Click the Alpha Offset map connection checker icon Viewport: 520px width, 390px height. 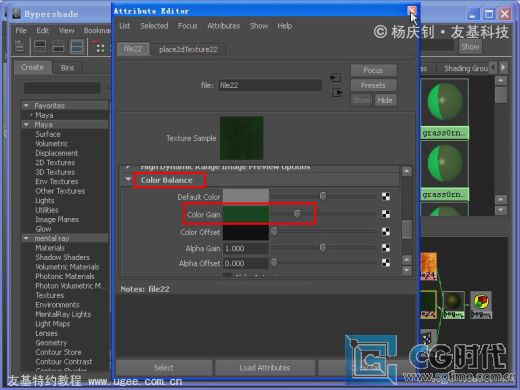[x=386, y=263]
